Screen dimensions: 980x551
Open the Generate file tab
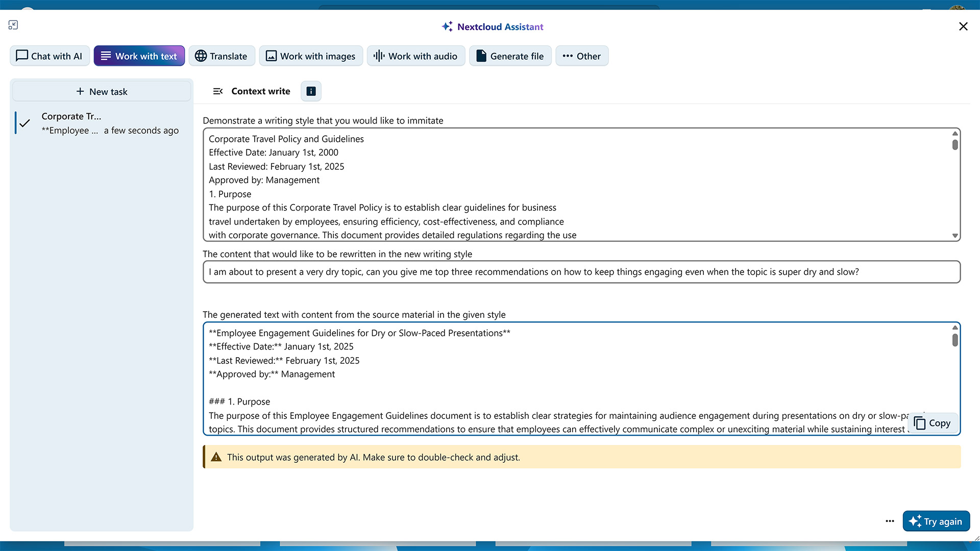510,56
